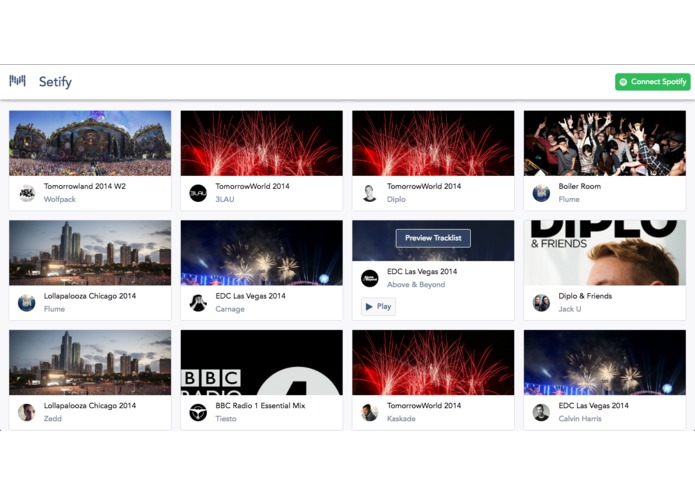Select the Tiesto artist name
Image resolution: width=695 pixels, height=494 pixels.
tap(226, 419)
